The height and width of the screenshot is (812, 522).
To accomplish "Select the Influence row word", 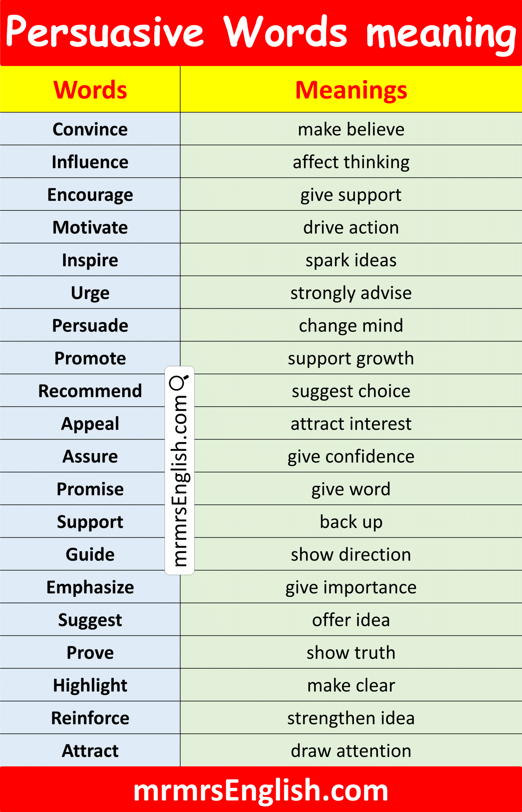I will (90, 162).
